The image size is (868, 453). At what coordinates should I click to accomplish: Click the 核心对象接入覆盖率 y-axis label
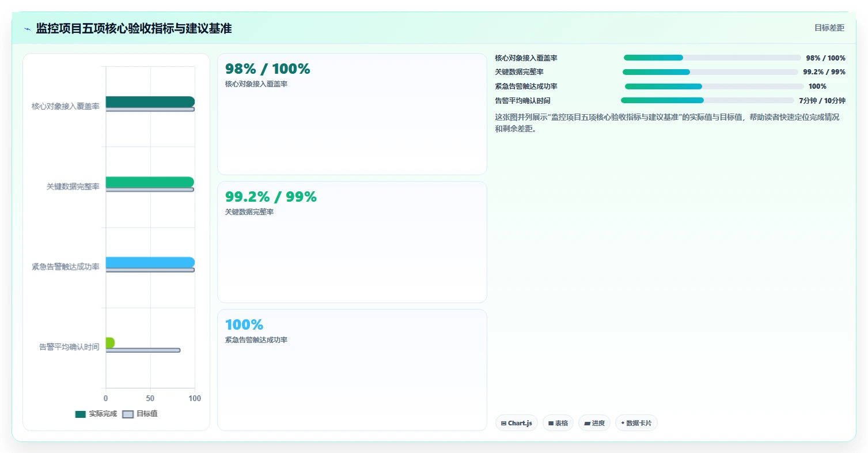[66, 106]
